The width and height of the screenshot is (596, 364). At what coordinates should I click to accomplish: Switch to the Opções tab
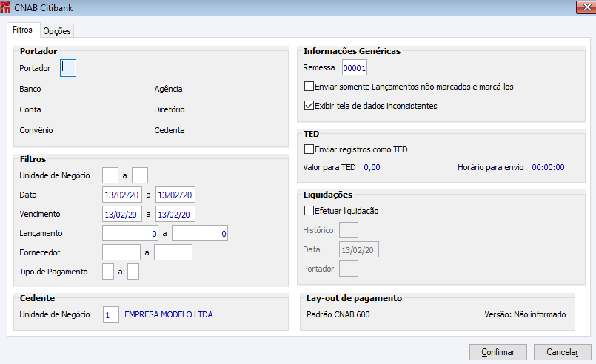pos(56,31)
